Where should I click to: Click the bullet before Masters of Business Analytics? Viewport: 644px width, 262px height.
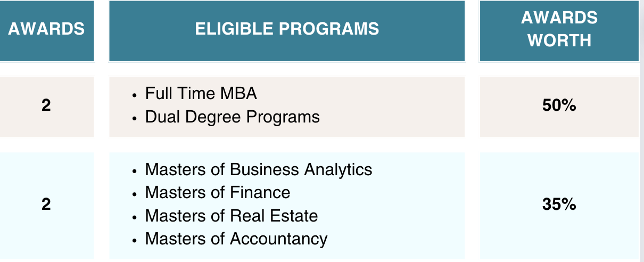135,170
